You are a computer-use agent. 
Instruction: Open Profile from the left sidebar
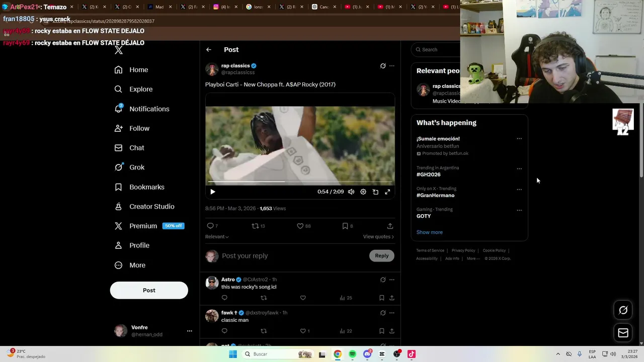pos(132,245)
